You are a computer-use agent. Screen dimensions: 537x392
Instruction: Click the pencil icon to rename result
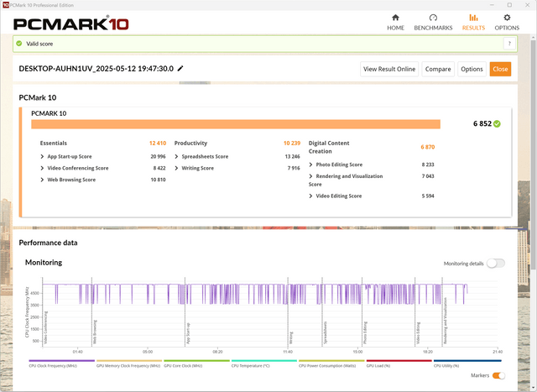(x=180, y=69)
